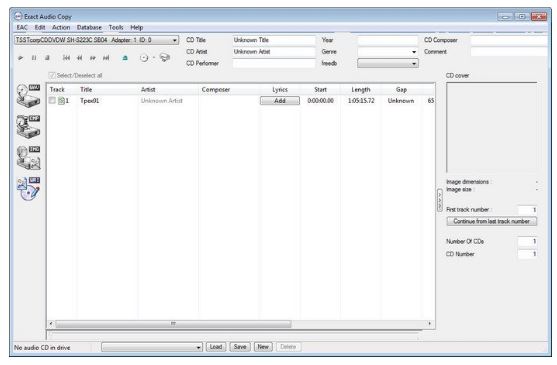Click the CD Performer input field

pos(274,64)
